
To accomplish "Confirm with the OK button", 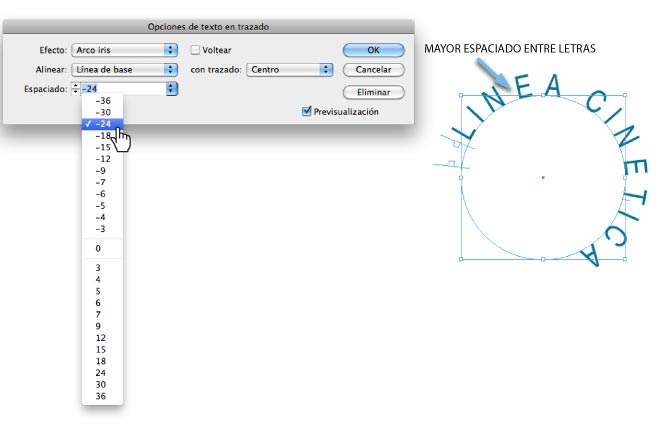I will 374,50.
